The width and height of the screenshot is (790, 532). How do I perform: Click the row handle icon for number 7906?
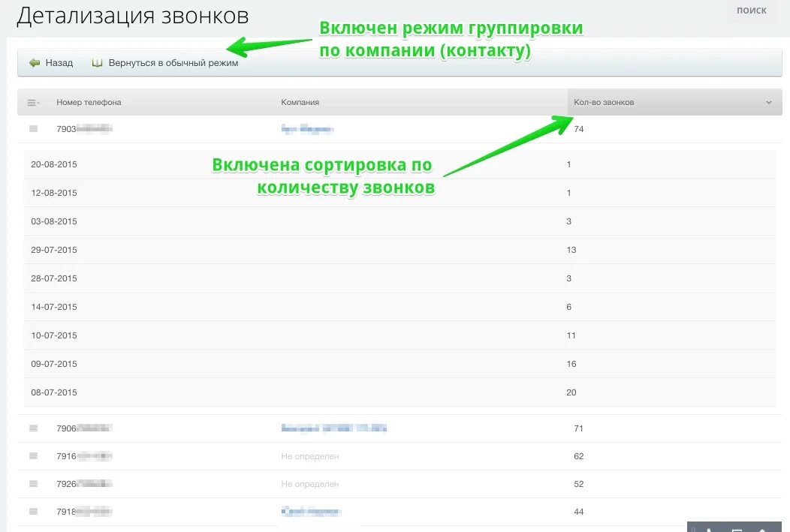(x=34, y=428)
